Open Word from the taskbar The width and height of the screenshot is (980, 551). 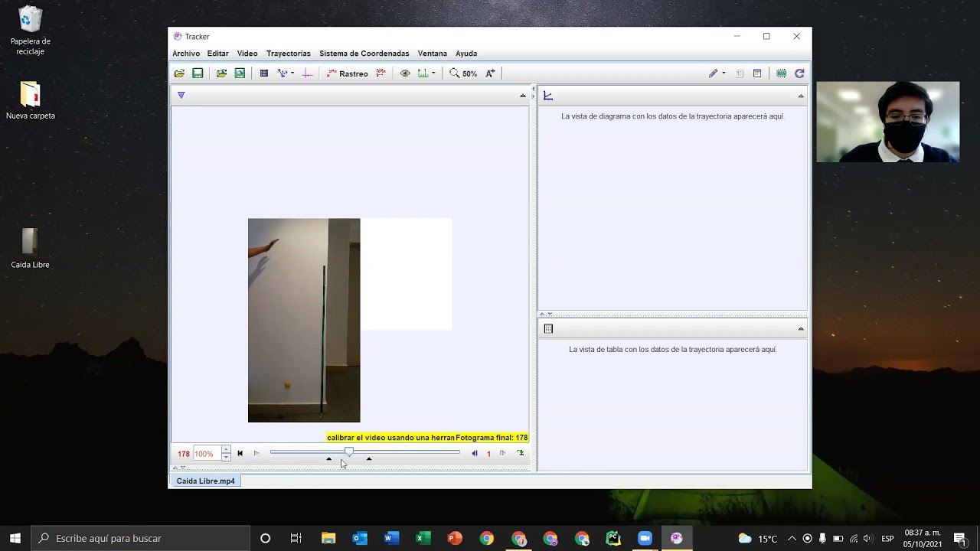point(391,538)
